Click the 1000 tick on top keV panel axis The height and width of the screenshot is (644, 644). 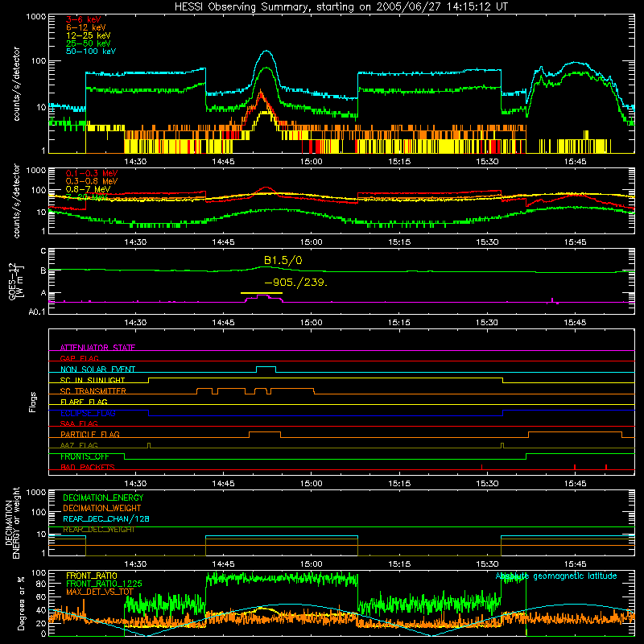pyautogui.click(x=36, y=17)
